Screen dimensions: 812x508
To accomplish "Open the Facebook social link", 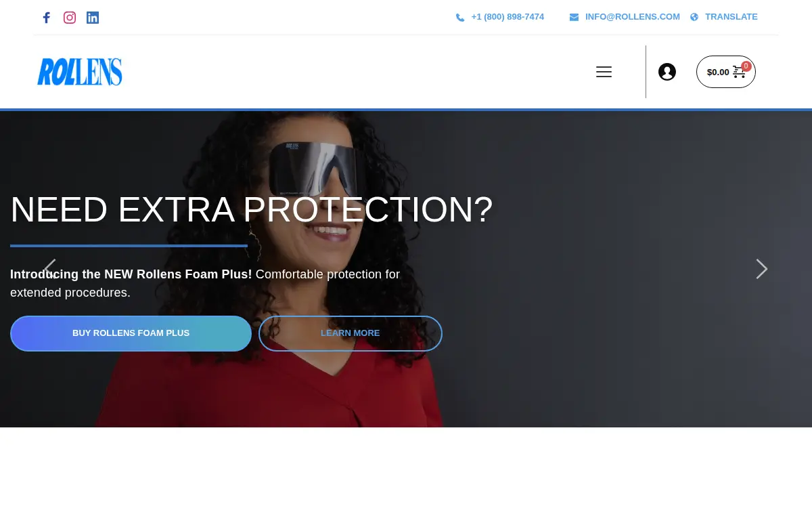I will tap(46, 18).
